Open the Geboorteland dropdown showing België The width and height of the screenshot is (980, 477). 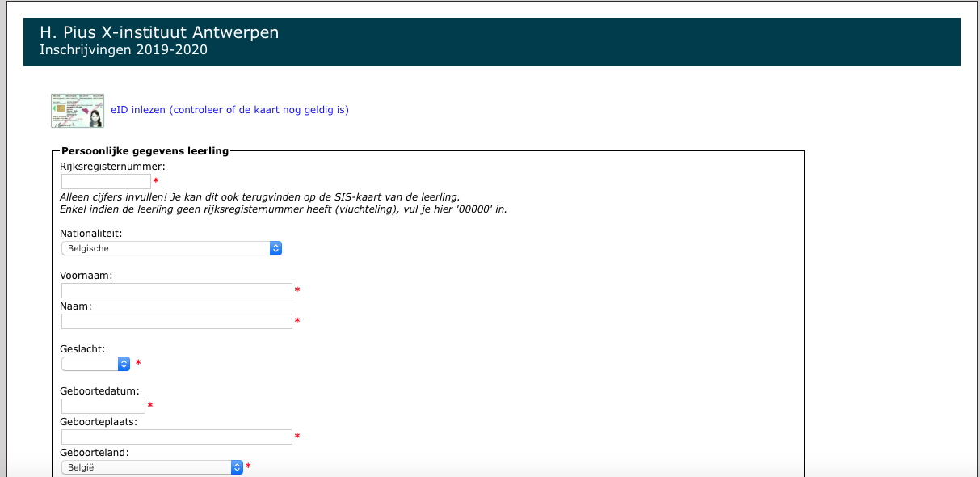pos(152,467)
